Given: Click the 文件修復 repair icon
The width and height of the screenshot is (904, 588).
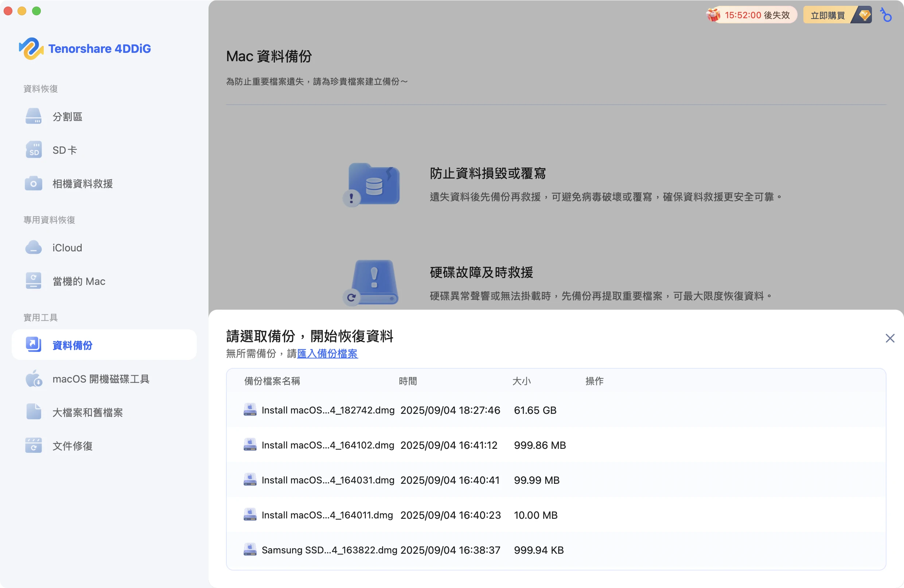Looking at the screenshot, I should (x=34, y=445).
